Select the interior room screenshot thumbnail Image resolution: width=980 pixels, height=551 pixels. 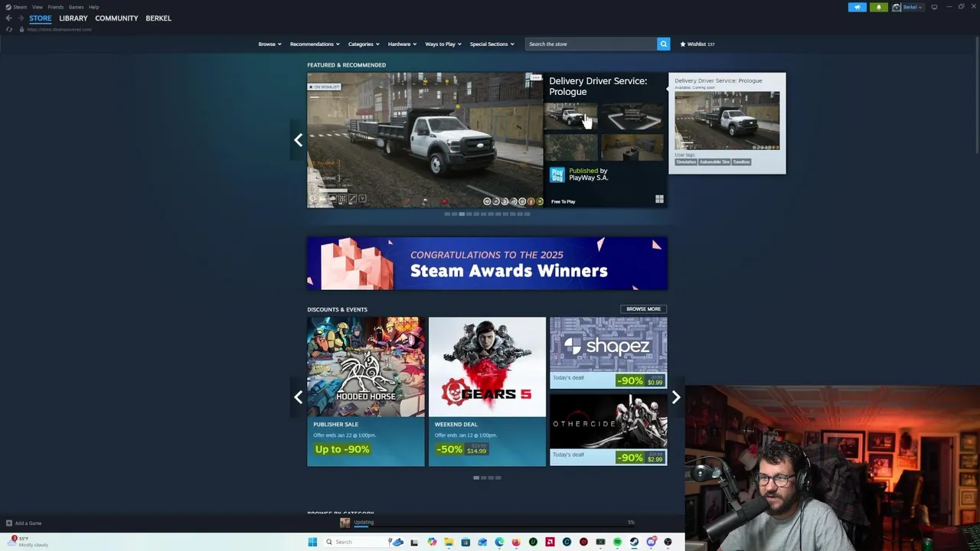632,147
